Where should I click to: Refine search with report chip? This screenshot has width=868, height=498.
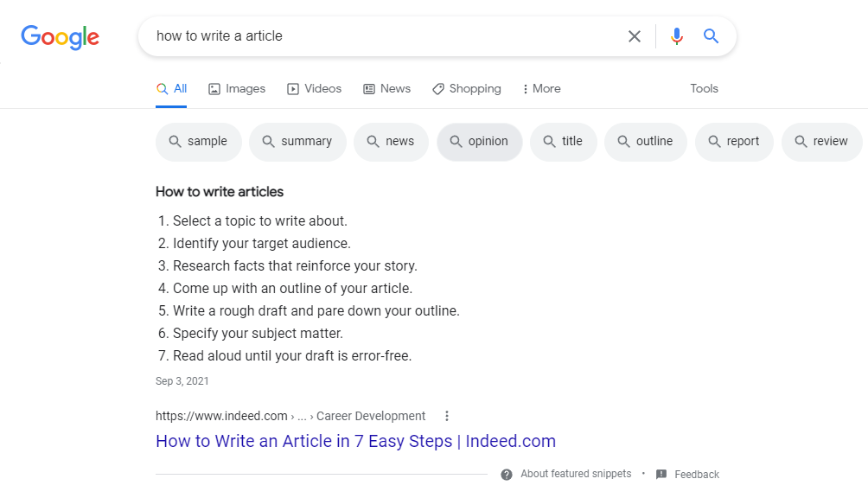(x=735, y=142)
